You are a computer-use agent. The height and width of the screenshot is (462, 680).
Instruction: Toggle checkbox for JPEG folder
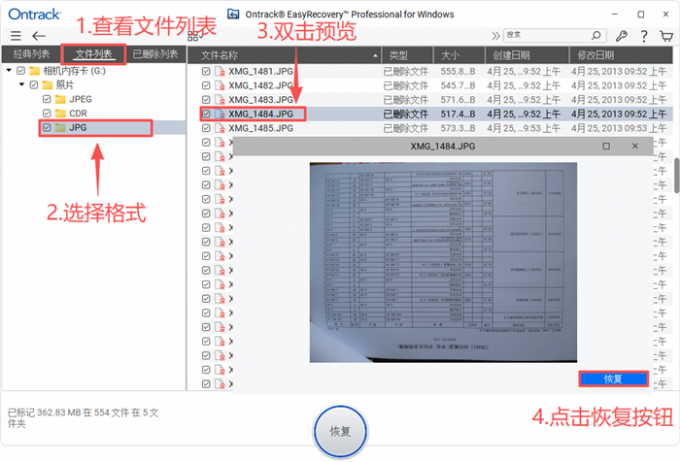[x=47, y=99]
